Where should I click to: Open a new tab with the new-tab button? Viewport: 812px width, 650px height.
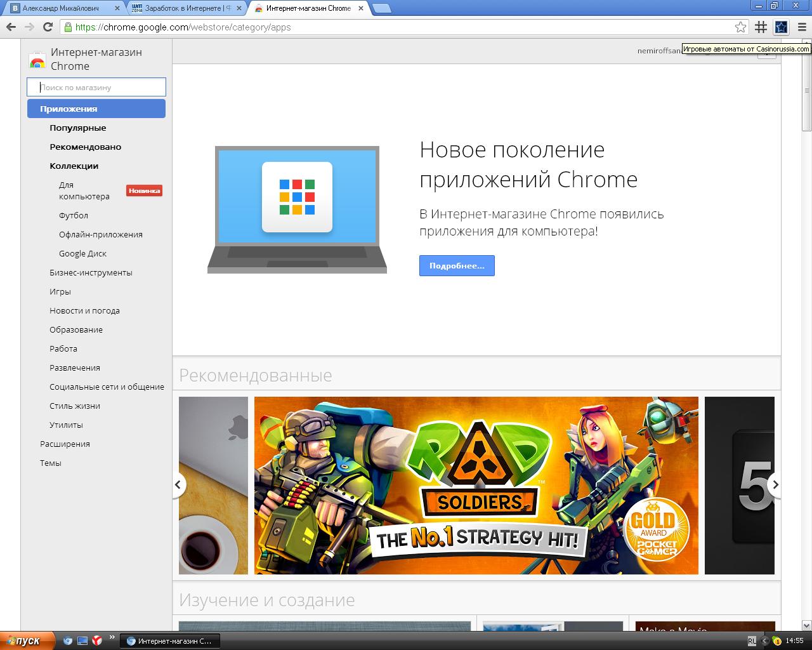coord(381,8)
